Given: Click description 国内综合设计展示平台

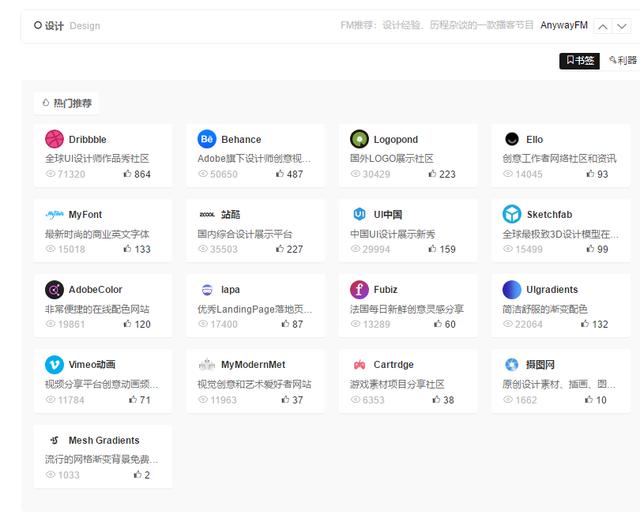Looking at the screenshot, I should point(245,234).
